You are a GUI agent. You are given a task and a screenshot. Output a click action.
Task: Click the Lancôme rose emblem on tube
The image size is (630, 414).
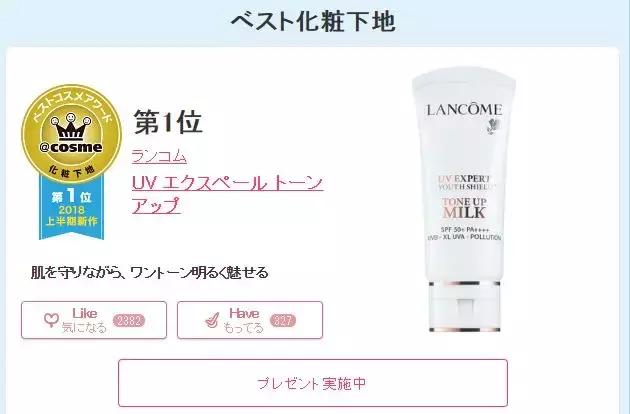coord(494,126)
